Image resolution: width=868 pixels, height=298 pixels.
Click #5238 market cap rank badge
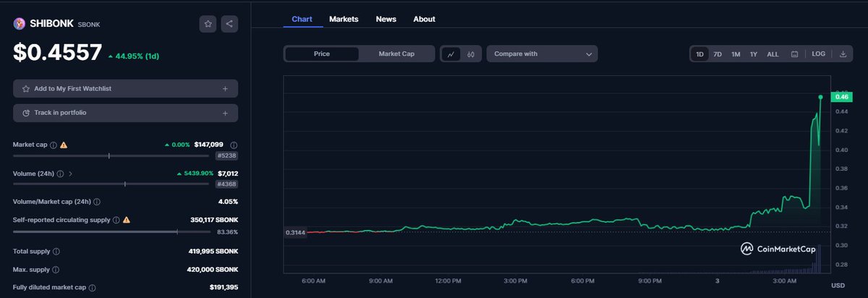pos(226,156)
